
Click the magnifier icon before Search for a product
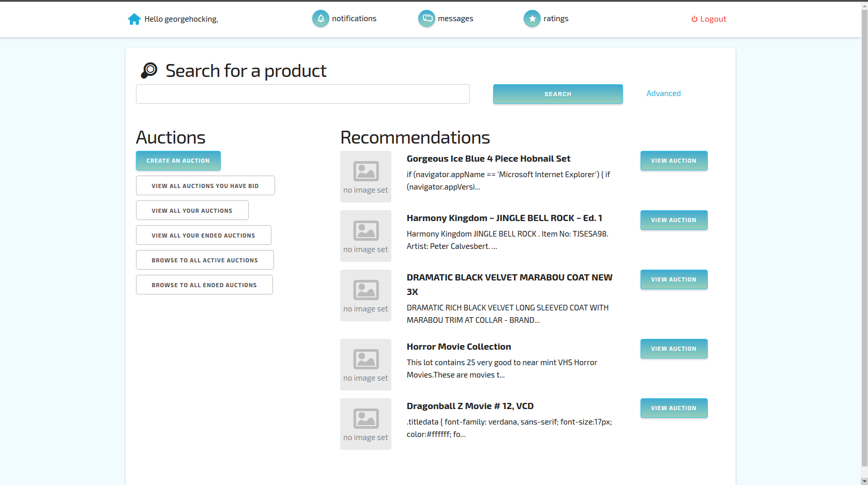click(x=148, y=70)
